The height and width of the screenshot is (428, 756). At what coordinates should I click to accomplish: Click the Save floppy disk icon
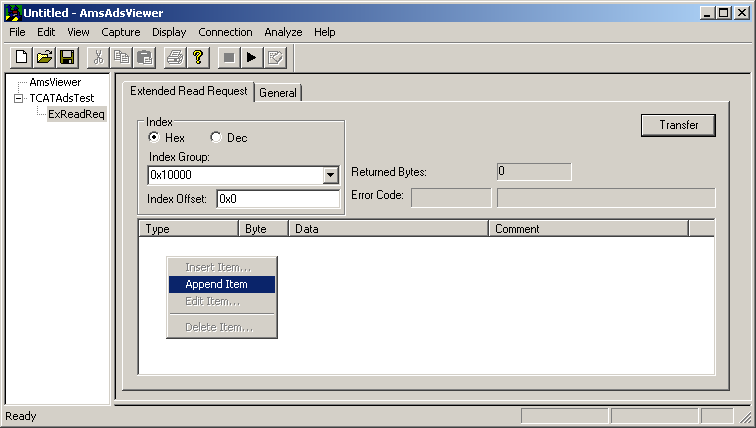(x=67, y=57)
